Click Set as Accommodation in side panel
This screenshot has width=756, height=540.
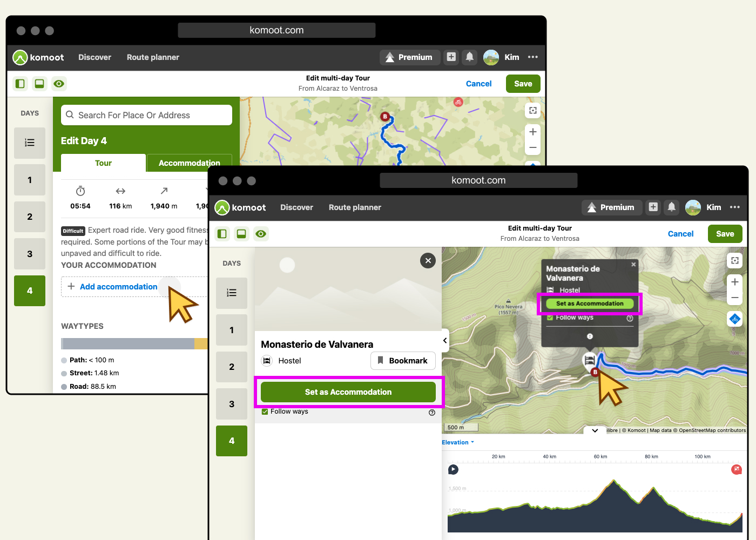(348, 392)
